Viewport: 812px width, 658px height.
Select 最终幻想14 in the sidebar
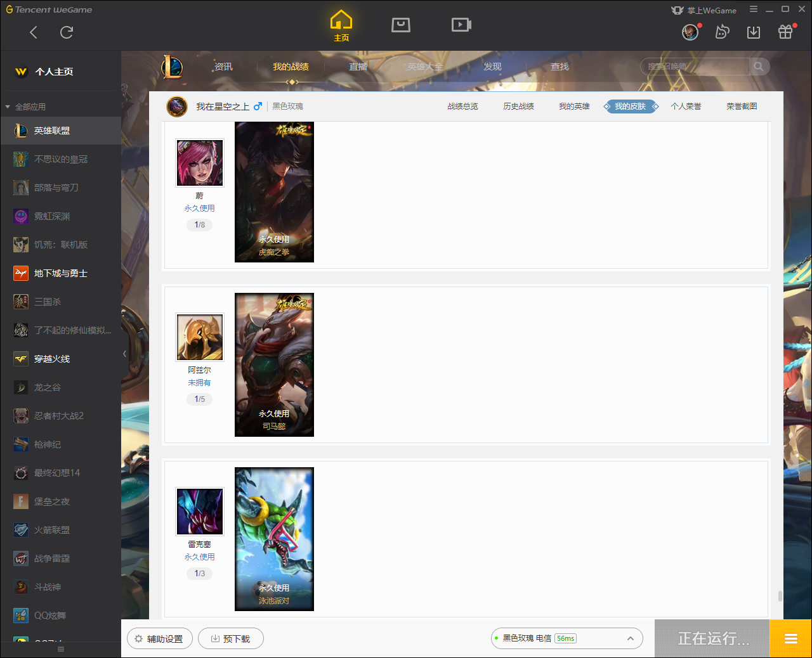[x=60, y=473]
